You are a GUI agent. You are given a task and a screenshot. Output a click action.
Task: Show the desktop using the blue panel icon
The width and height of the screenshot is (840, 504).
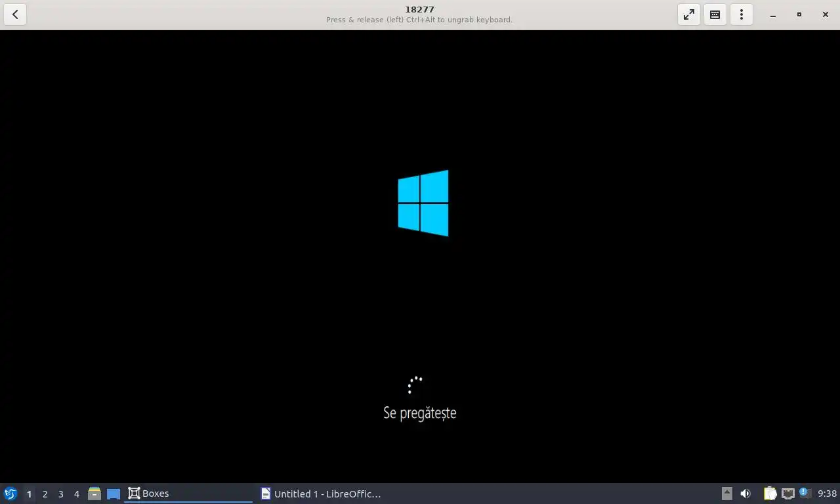114,493
